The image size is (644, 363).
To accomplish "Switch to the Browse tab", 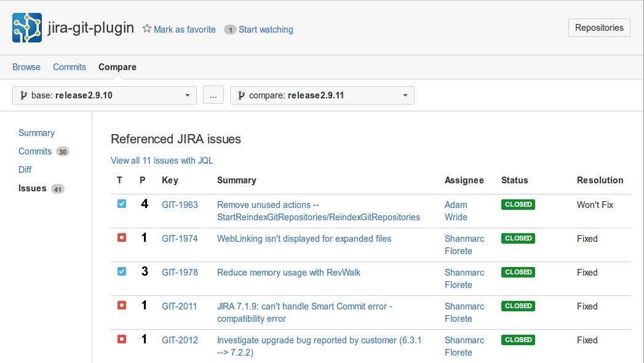I will [x=26, y=67].
